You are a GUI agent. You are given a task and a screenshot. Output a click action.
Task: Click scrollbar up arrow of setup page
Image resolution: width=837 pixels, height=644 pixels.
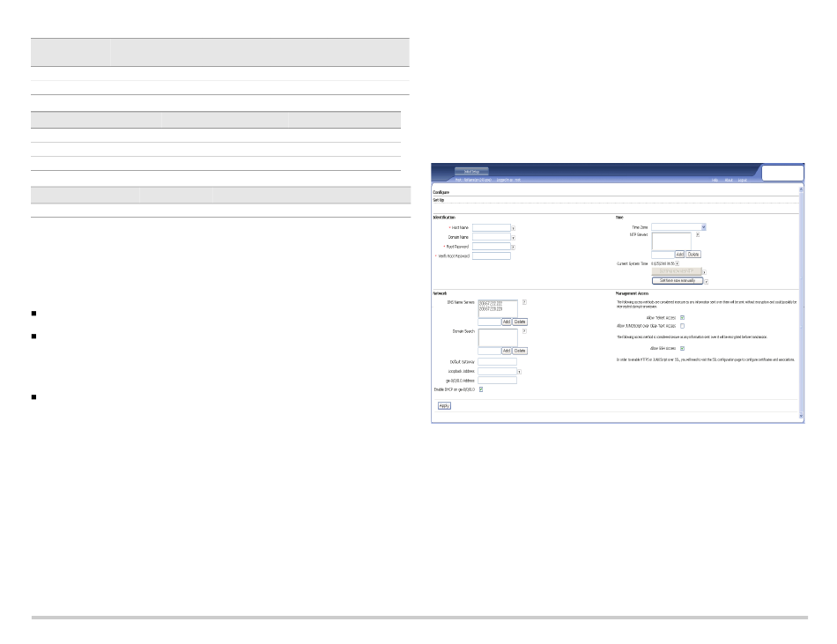click(x=801, y=189)
